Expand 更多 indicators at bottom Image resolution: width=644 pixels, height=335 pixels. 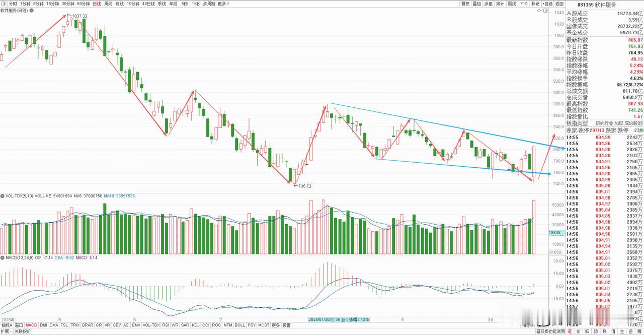click(x=276, y=325)
